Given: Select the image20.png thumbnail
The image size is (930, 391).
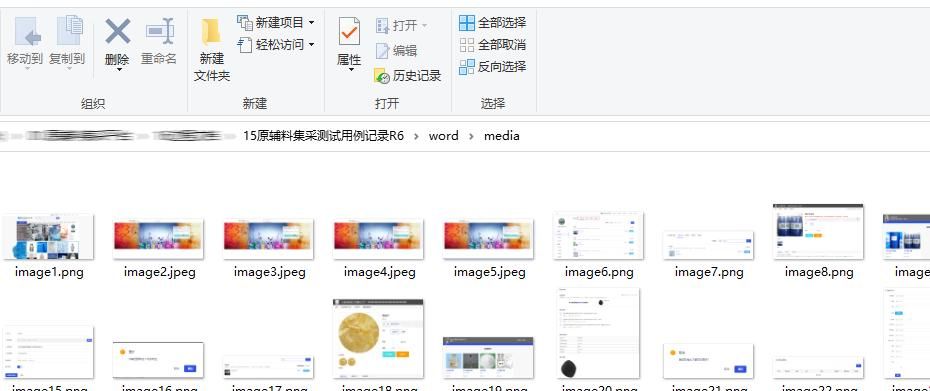Looking at the screenshot, I should (x=598, y=333).
